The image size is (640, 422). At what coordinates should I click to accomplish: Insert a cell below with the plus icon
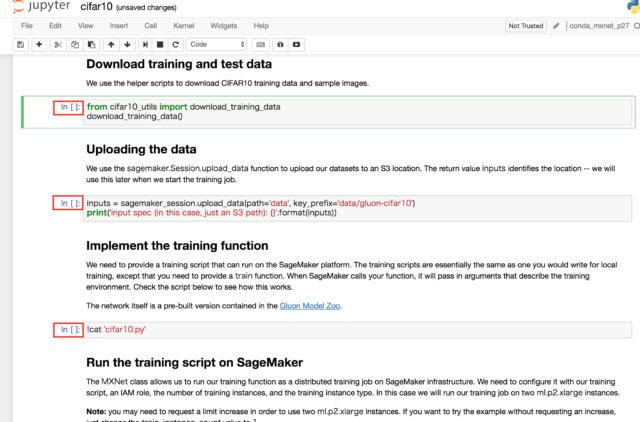tap(39, 44)
